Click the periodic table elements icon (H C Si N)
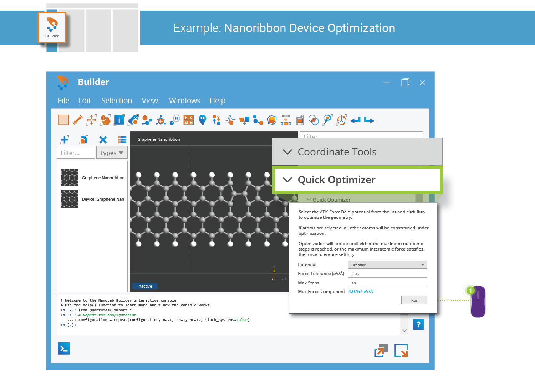The image size is (535, 392). tap(188, 120)
